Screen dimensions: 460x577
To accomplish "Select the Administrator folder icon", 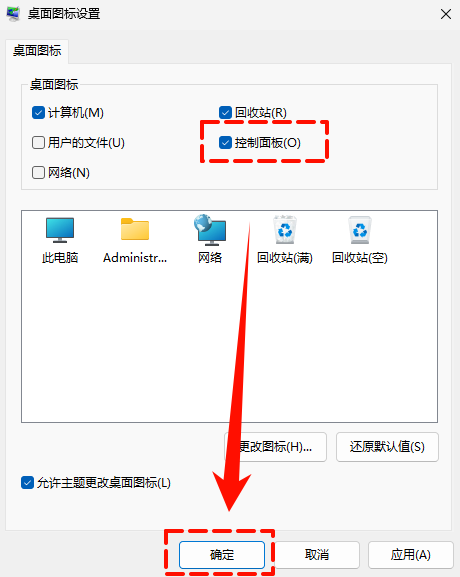I will [135, 229].
